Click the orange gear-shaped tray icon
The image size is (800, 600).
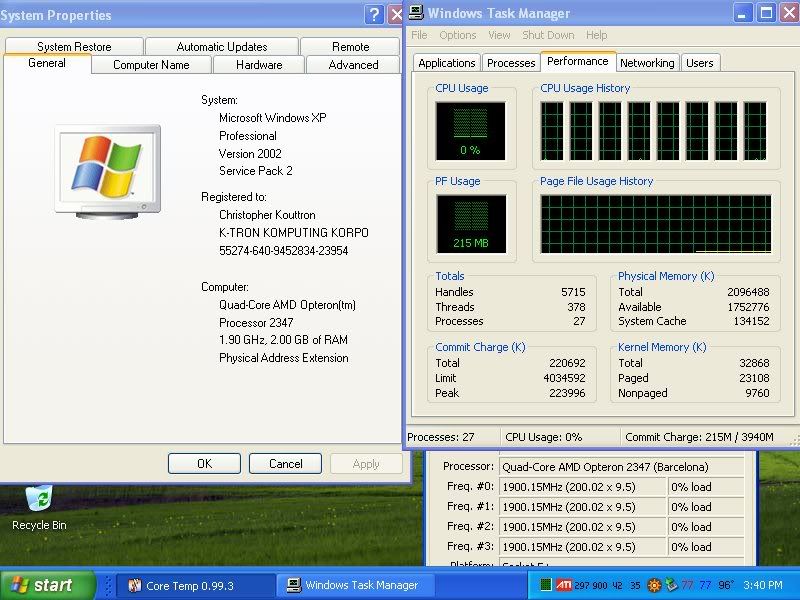pyautogui.click(x=654, y=585)
